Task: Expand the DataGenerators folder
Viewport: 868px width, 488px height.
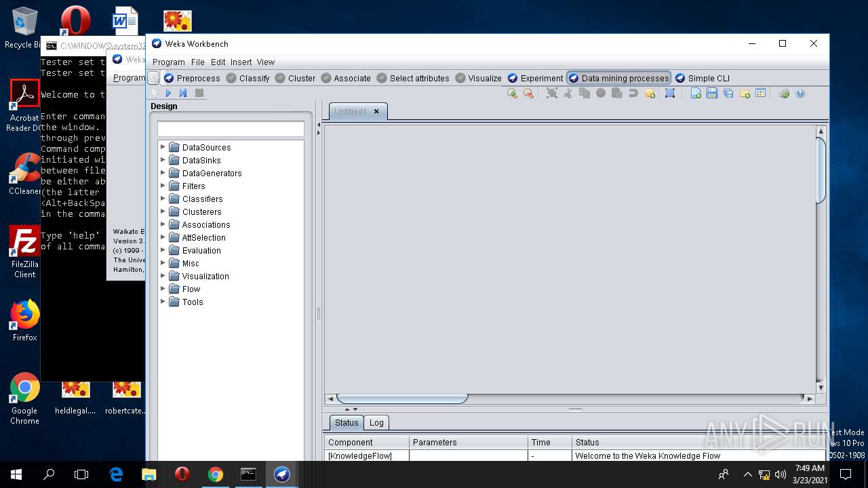Action: pyautogui.click(x=163, y=173)
